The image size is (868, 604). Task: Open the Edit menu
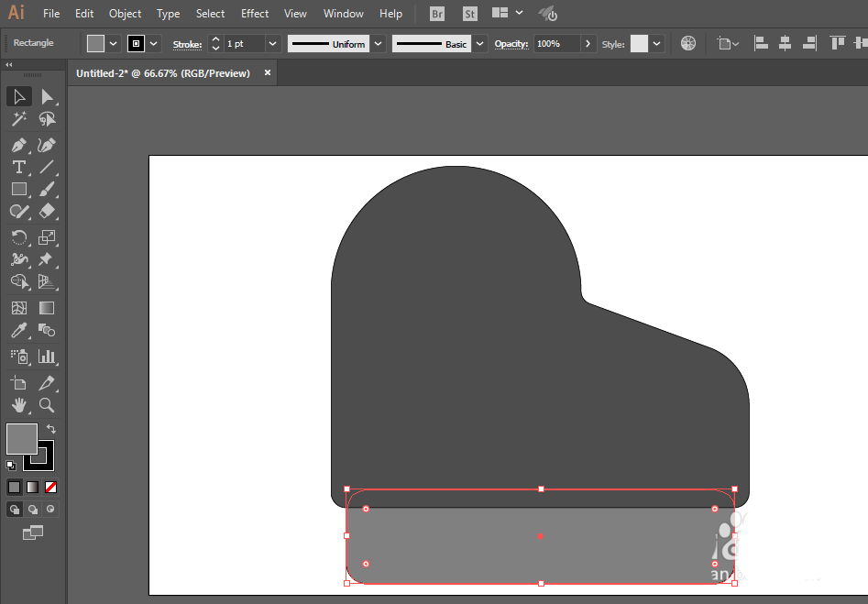tap(84, 13)
